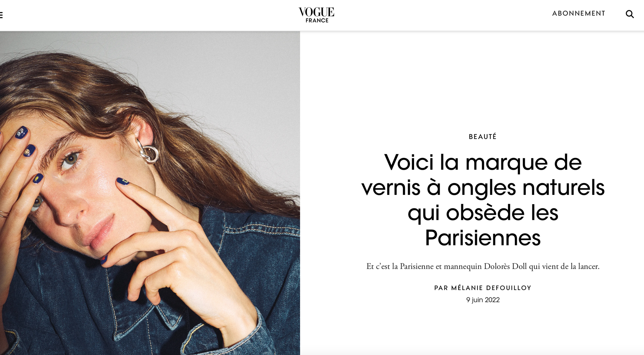Click the model's eye in the photo

click(x=70, y=160)
